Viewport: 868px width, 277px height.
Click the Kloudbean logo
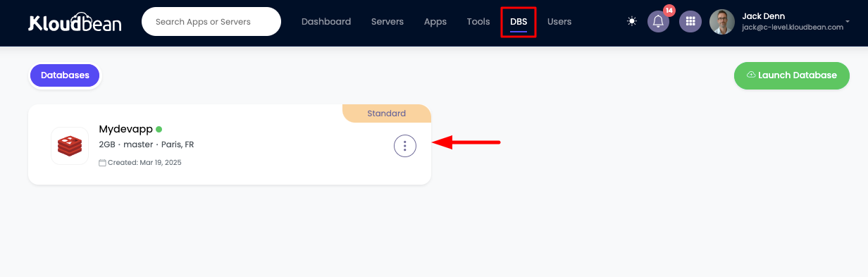pos(75,22)
